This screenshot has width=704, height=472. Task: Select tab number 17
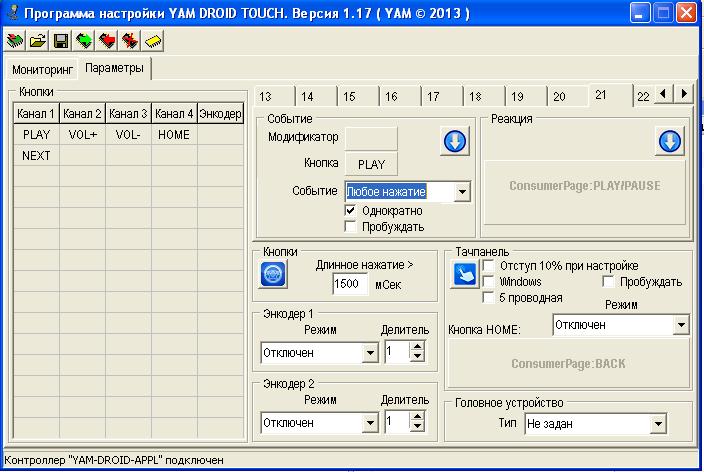click(x=433, y=97)
